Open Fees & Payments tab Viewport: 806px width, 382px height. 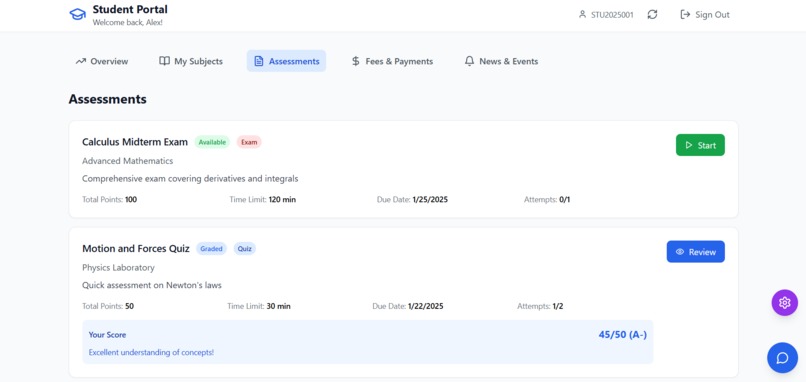coord(392,61)
